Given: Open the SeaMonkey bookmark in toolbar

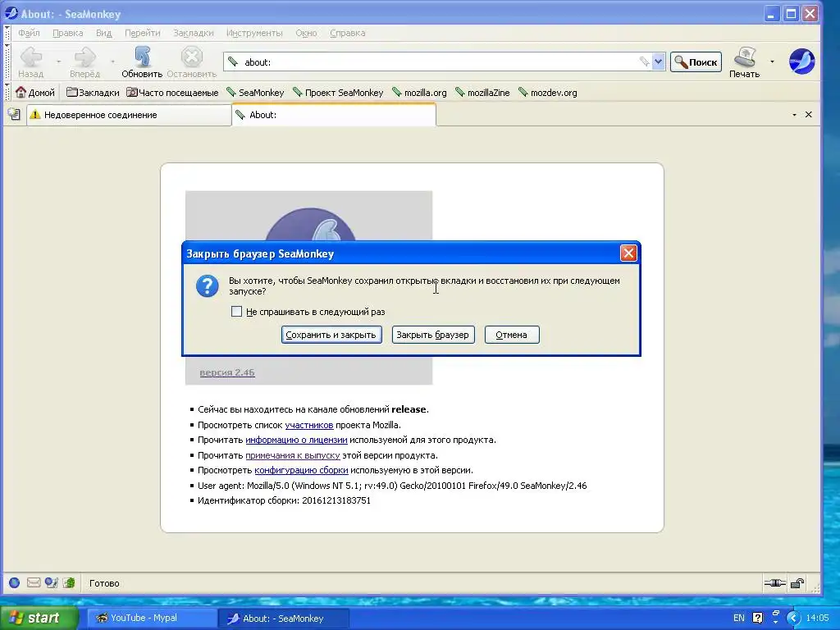Looking at the screenshot, I should click(x=255, y=93).
